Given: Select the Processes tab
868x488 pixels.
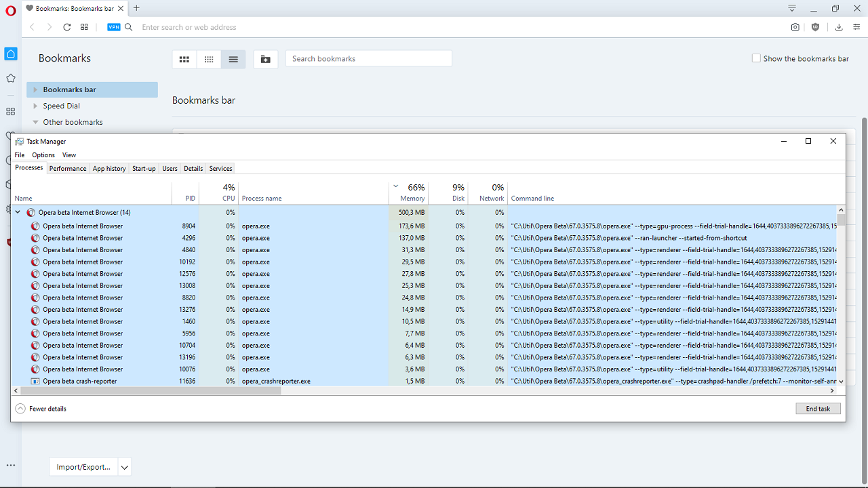Looking at the screenshot, I should point(29,168).
